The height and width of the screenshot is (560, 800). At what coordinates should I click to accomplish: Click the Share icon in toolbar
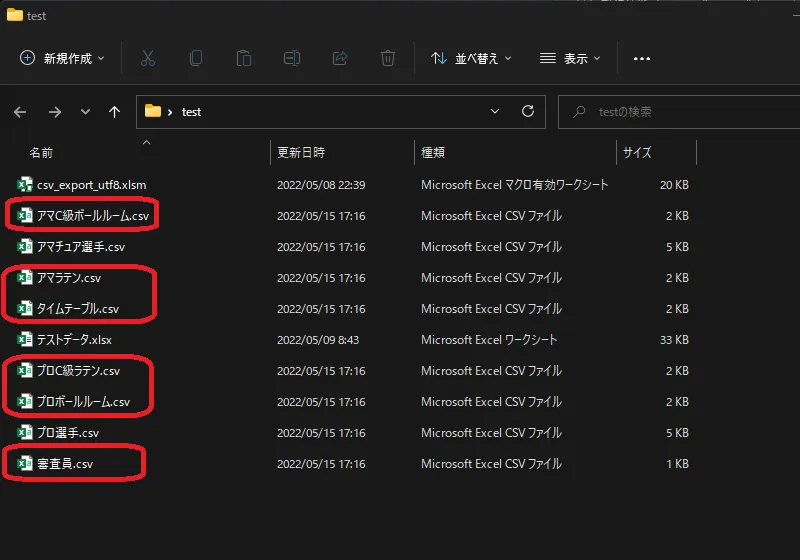[x=340, y=59]
